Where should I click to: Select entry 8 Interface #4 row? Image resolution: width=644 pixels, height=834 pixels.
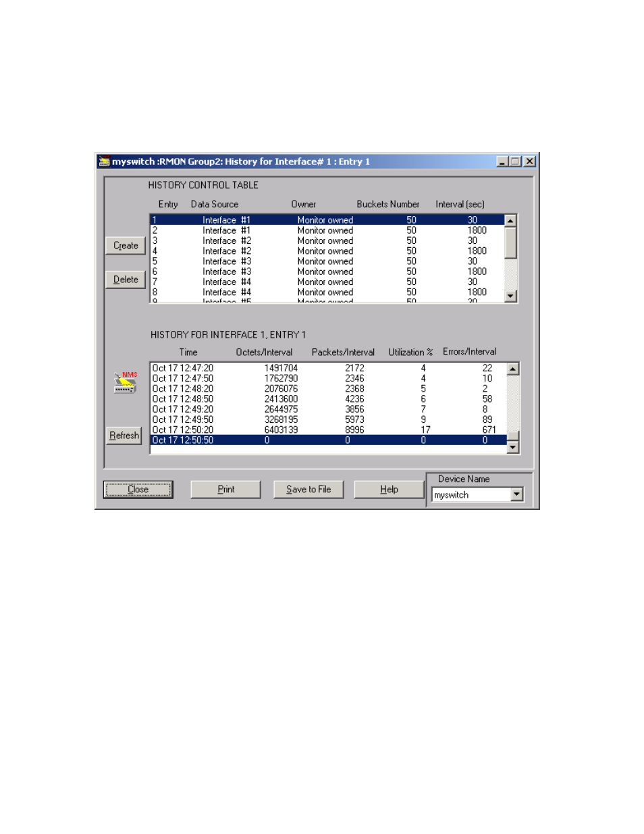[x=327, y=292]
